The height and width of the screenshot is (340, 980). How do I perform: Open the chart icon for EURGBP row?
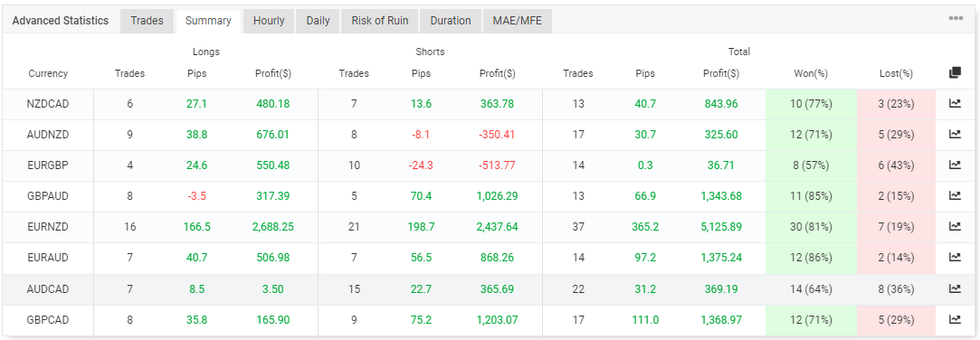coord(955,165)
